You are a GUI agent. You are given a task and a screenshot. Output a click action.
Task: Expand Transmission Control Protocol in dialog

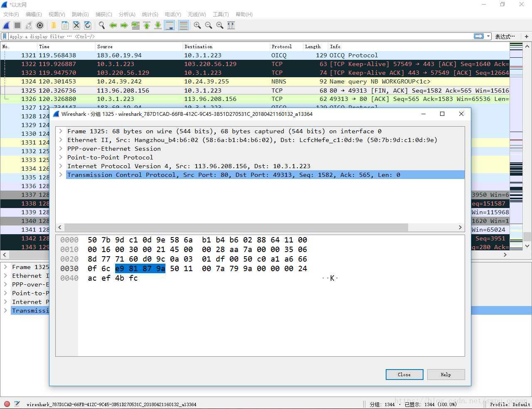pos(61,175)
